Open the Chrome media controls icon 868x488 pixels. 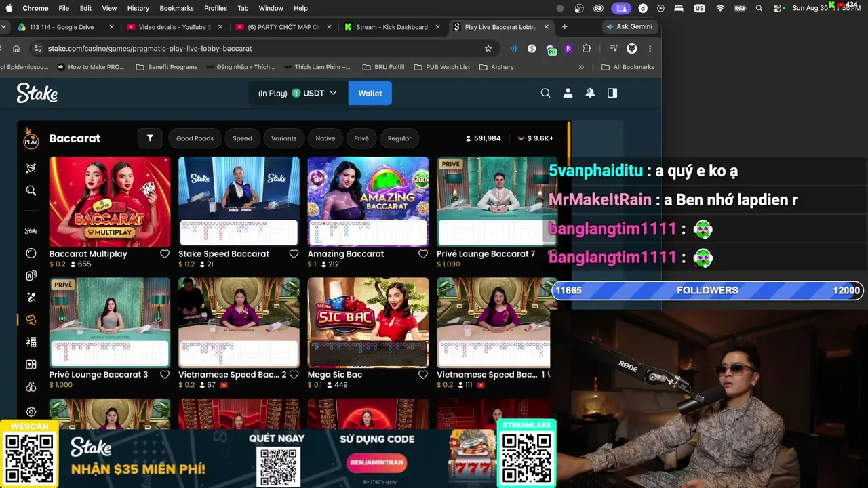pos(613,49)
